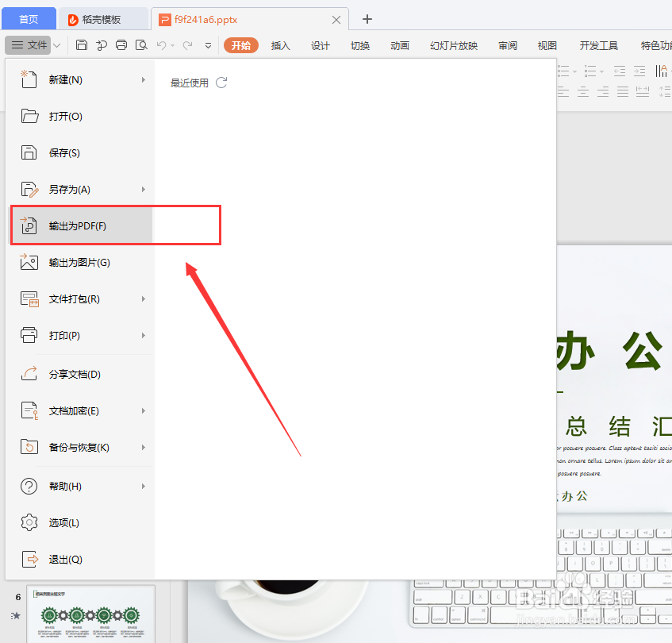The height and width of the screenshot is (643, 672).
Task: Click the Print icon in quick access toolbar
Action: coord(121,45)
